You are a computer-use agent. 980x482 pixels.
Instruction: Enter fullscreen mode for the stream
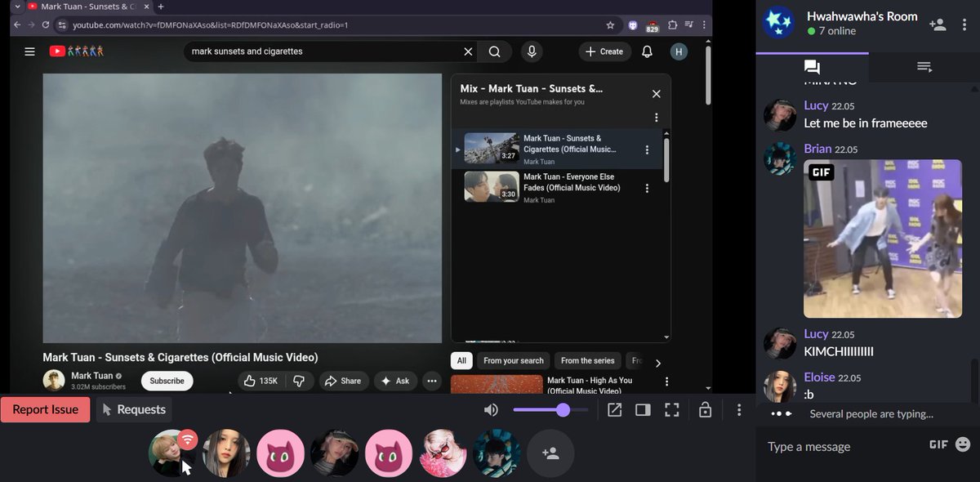672,410
